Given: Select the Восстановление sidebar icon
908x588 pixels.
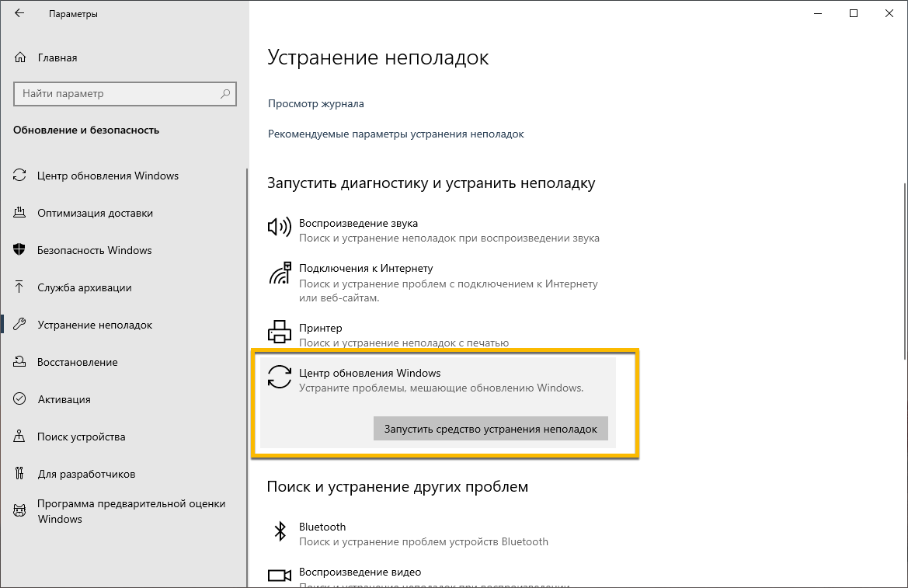Looking at the screenshot, I should coord(21,362).
